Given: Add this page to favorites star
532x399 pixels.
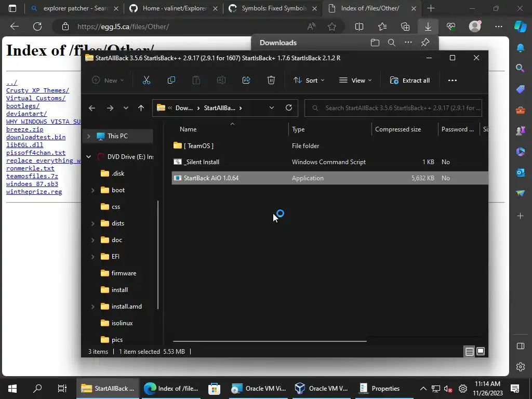Looking at the screenshot, I should pos(332,26).
